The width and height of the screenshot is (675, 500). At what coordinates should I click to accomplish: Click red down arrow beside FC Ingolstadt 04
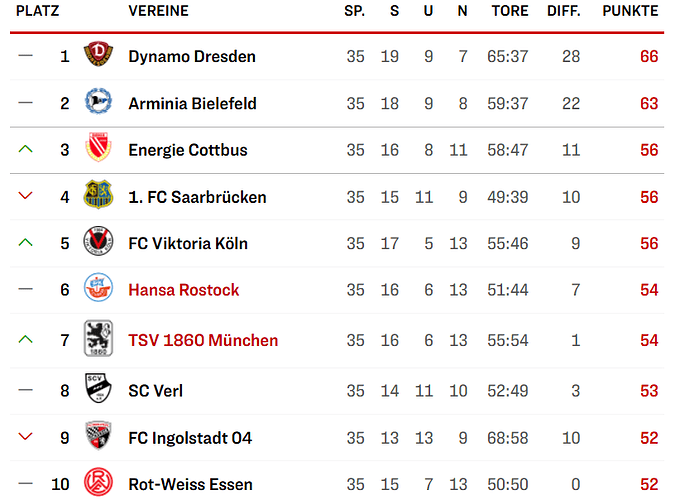[26, 437]
